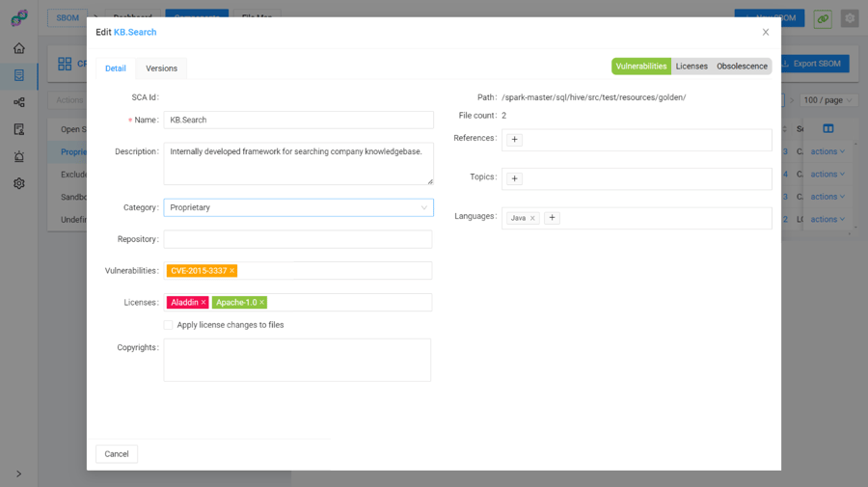Expand the left sidebar with arrow
868x487 pixels.
point(18,473)
